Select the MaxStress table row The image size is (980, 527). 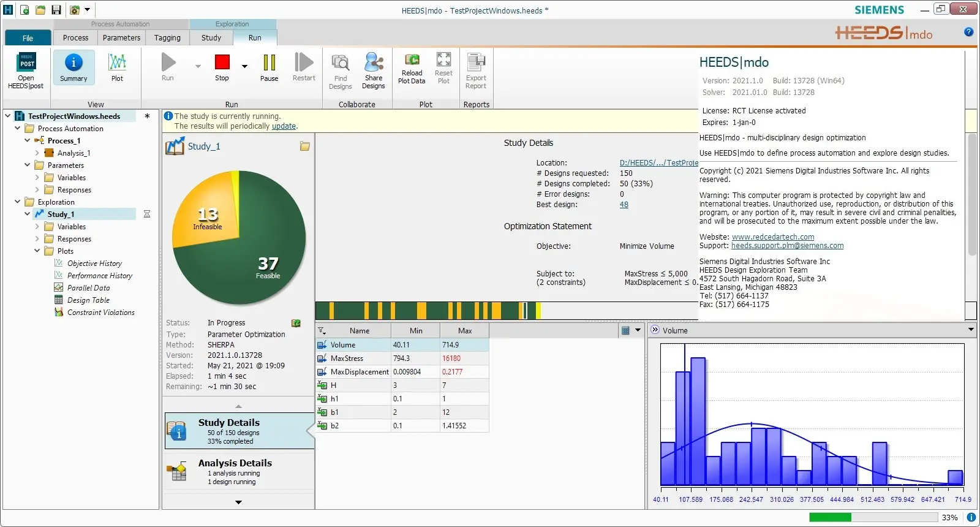pos(402,358)
